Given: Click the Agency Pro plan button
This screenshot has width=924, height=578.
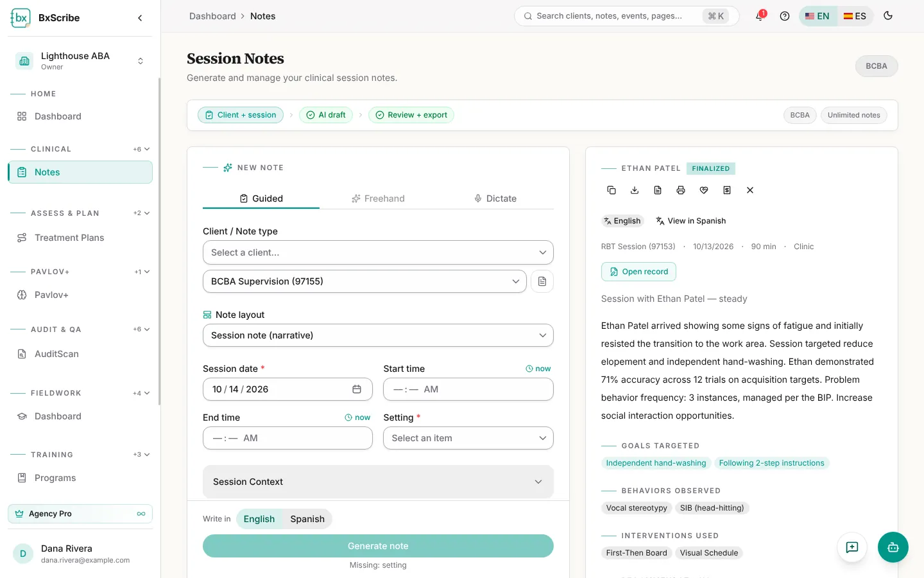Looking at the screenshot, I should [x=80, y=514].
